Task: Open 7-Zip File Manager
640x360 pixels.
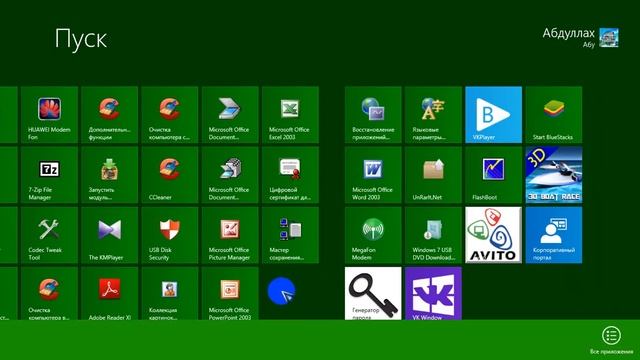Action: (49, 175)
